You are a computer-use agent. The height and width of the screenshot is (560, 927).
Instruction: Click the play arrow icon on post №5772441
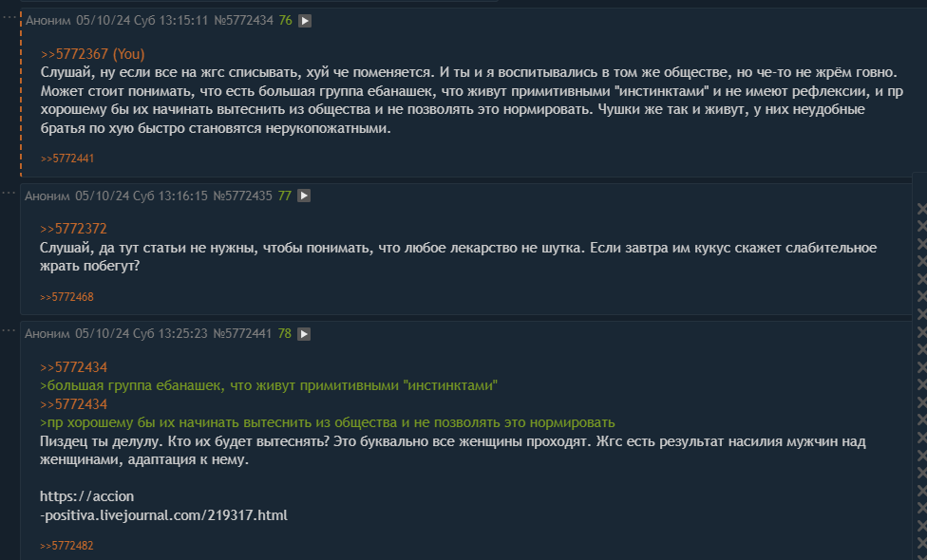304,334
